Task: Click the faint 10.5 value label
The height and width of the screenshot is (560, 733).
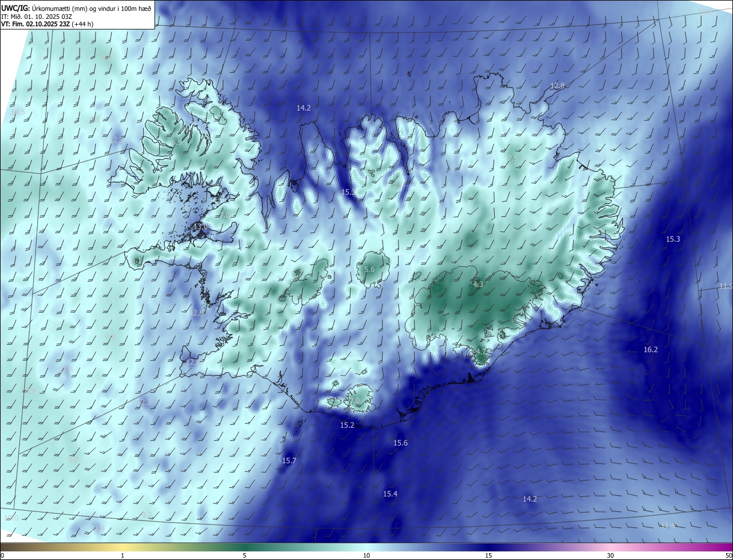Action: (x=18, y=112)
